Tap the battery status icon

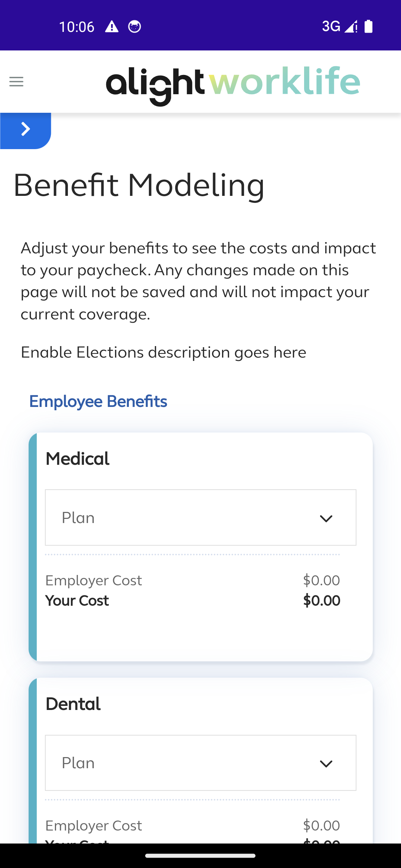368,26
